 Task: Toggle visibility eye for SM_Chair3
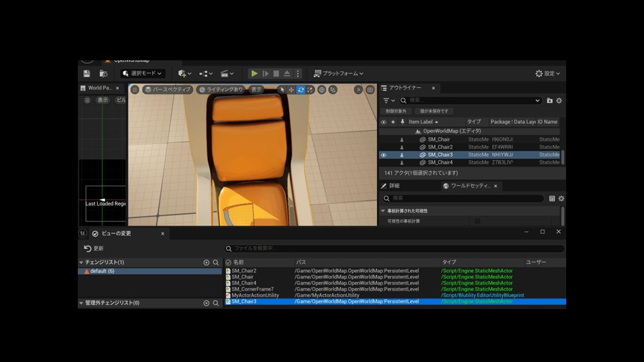pyautogui.click(x=384, y=155)
